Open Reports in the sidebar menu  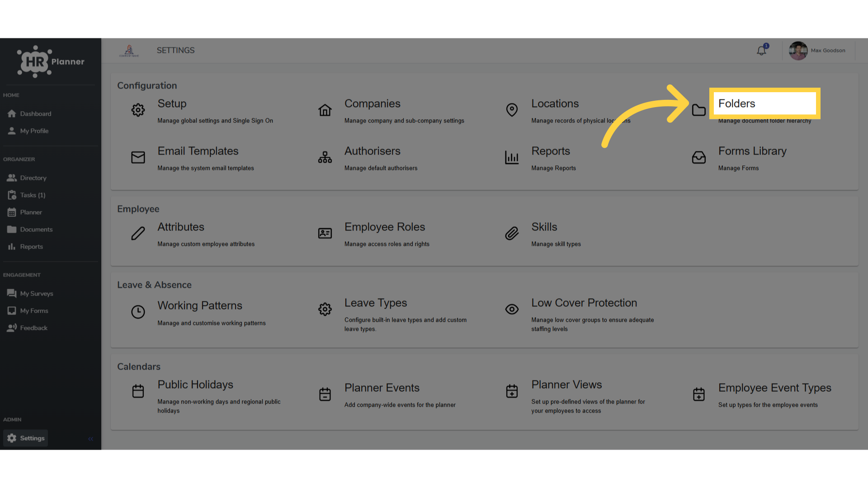25,246
